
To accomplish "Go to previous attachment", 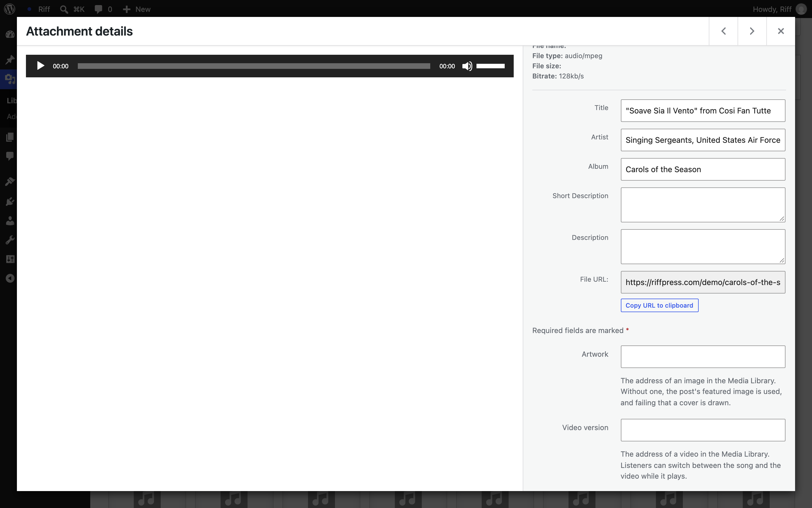I will 723,31.
